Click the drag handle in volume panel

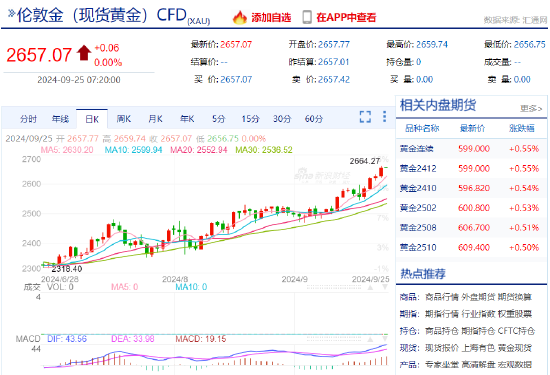tap(334, 287)
